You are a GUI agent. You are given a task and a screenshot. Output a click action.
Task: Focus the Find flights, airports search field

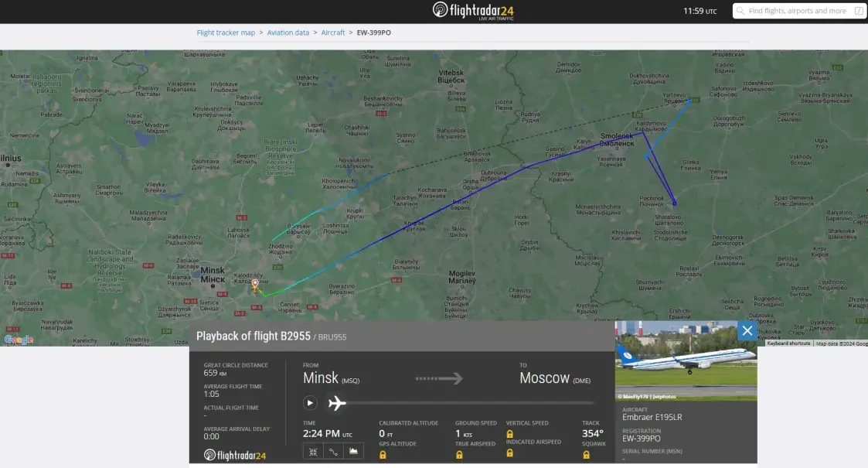click(x=796, y=11)
